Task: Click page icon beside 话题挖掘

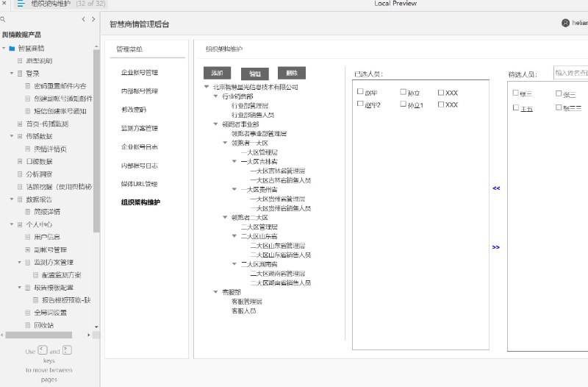Action: coord(20,187)
